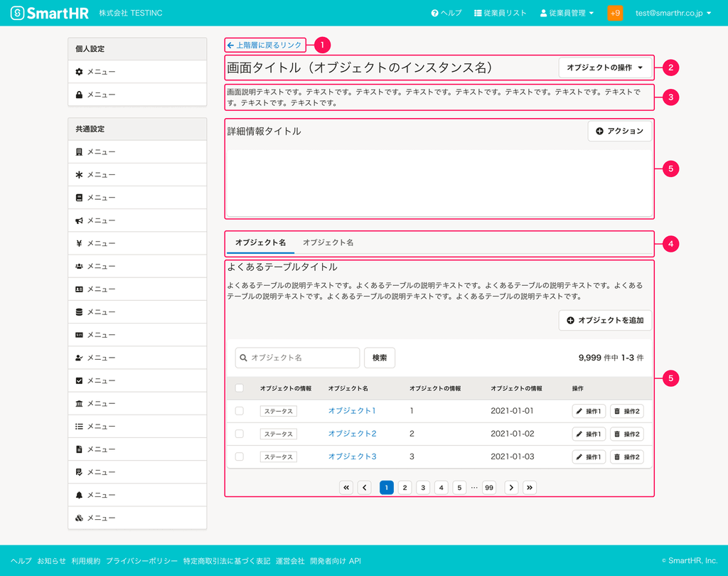Click the 上階層に戻るリンク back link
Viewport: 728px width, 576px height.
click(264, 46)
